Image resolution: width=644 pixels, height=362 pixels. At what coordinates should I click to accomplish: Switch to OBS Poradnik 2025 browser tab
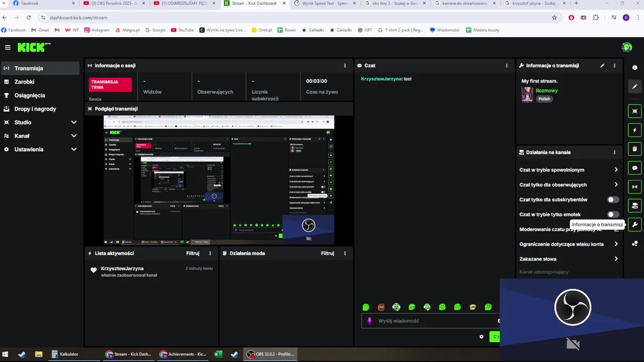pyautogui.click(x=114, y=4)
